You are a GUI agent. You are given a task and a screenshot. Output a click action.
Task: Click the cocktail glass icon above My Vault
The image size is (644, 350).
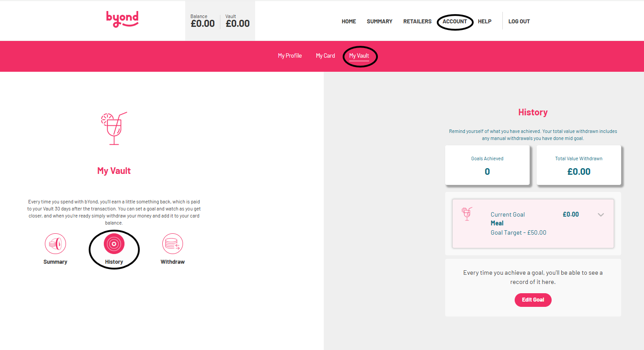click(114, 129)
